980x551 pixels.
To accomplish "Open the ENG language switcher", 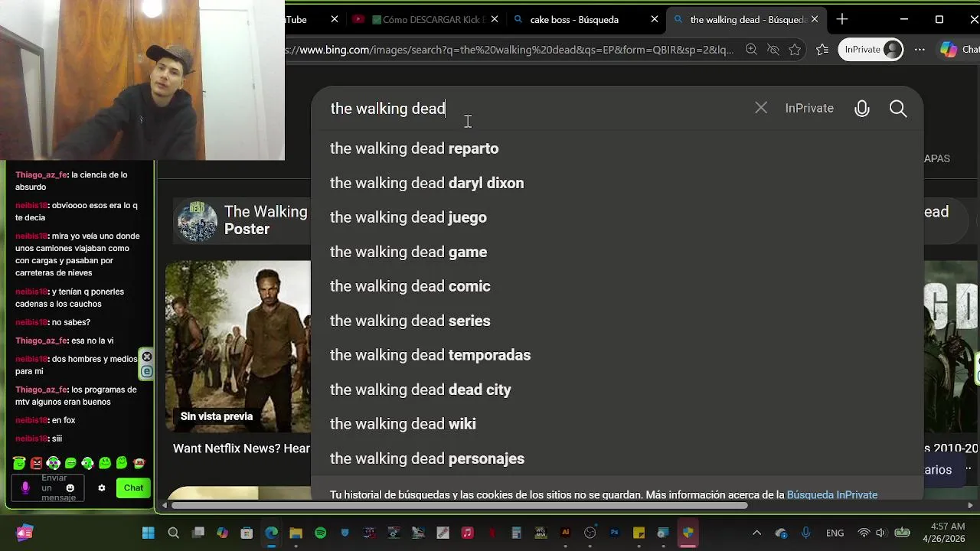I will [x=835, y=533].
